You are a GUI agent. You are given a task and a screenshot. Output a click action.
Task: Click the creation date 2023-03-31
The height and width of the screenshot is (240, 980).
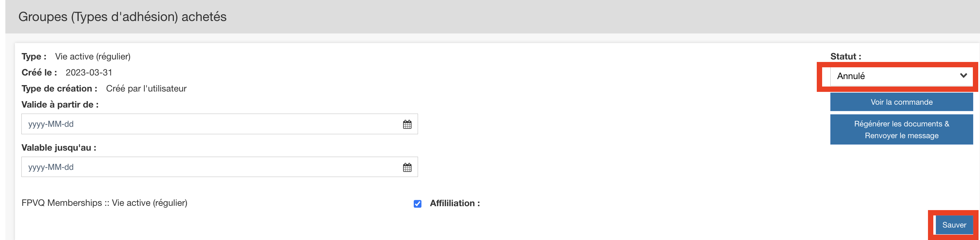[x=89, y=72]
